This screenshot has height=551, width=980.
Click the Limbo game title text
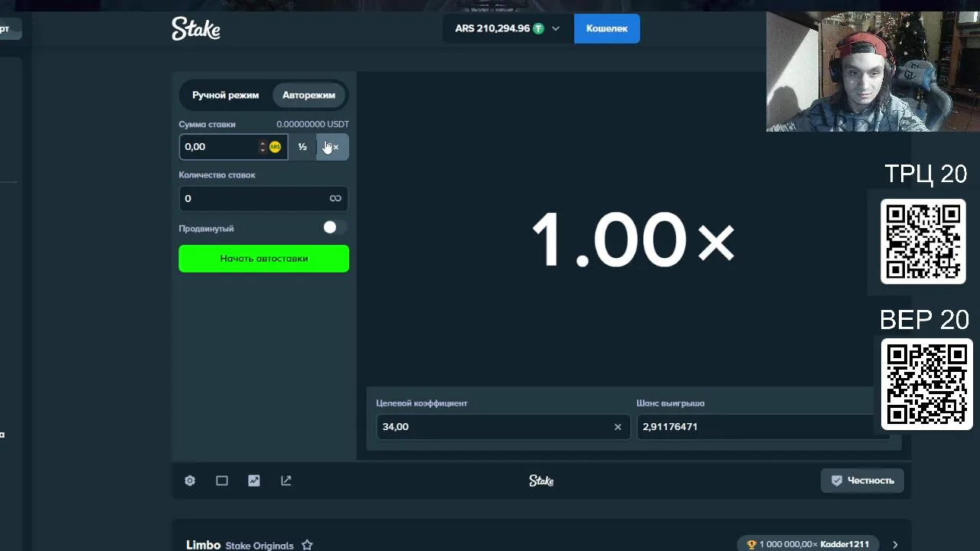click(x=203, y=545)
